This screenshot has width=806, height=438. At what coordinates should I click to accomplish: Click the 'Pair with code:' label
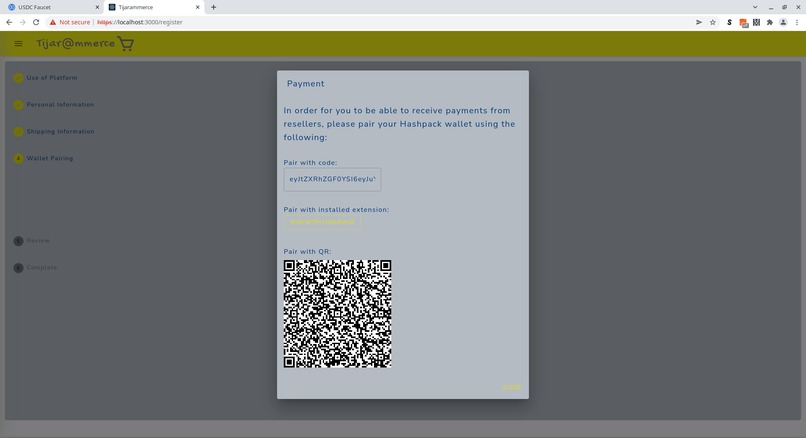coord(310,162)
